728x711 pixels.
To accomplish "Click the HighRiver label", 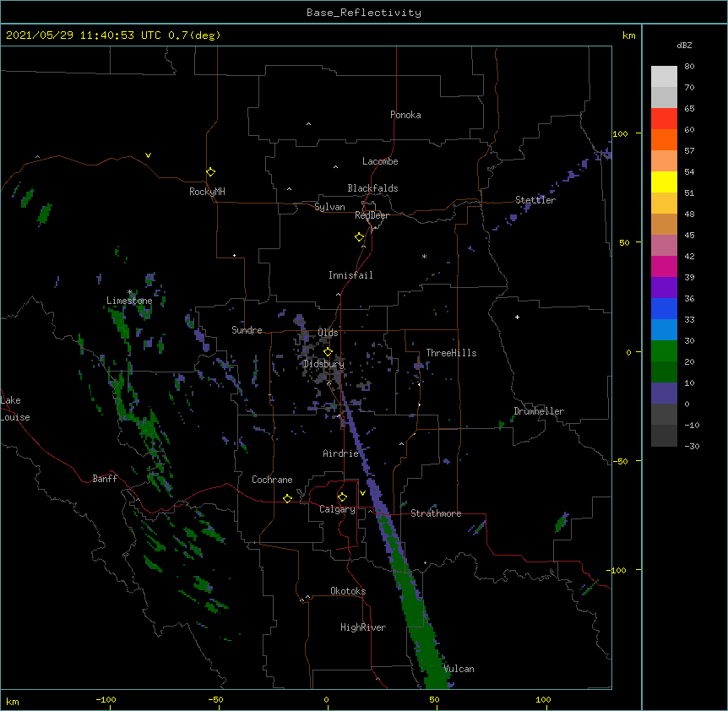I will pyautogui.click(x=363, y=627).
